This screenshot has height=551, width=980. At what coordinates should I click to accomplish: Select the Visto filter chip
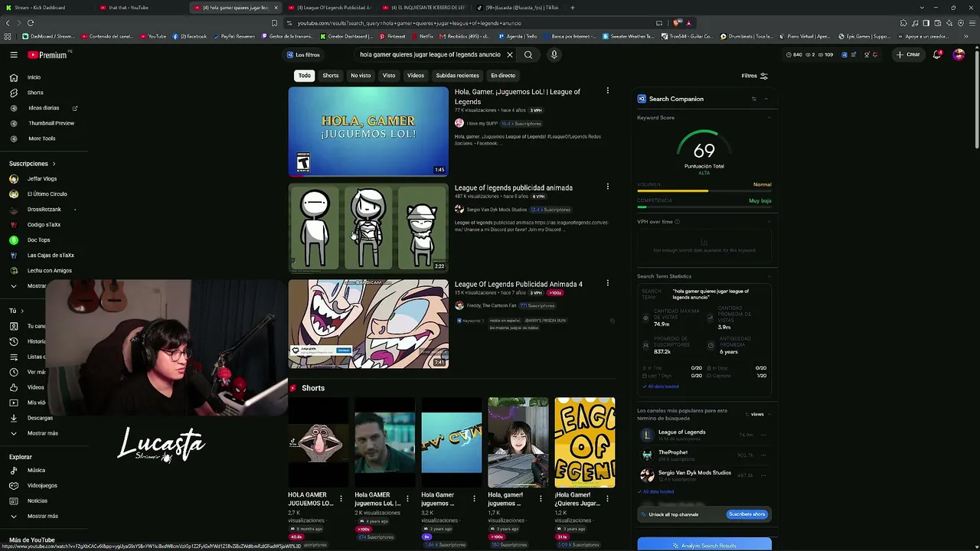(389, 76)
